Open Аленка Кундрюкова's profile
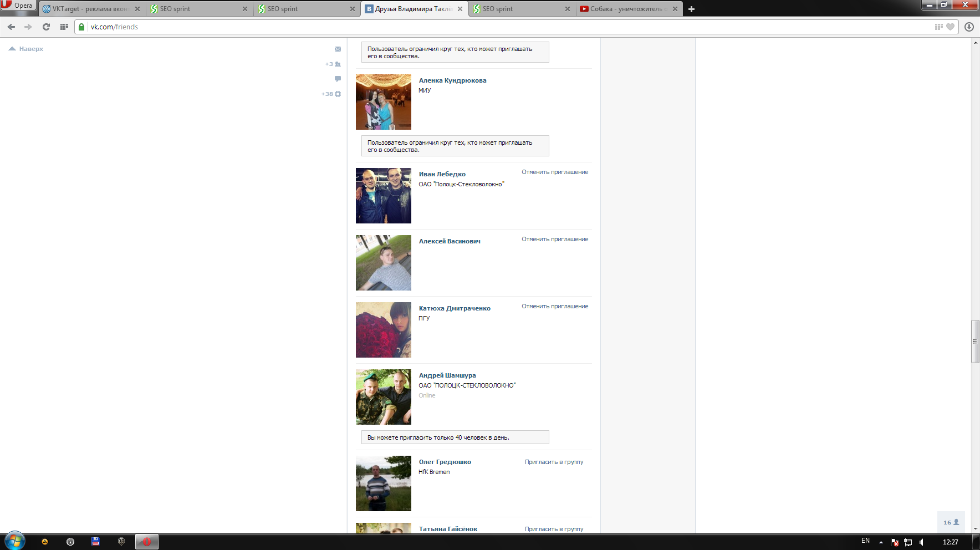 tap(452, 80)
